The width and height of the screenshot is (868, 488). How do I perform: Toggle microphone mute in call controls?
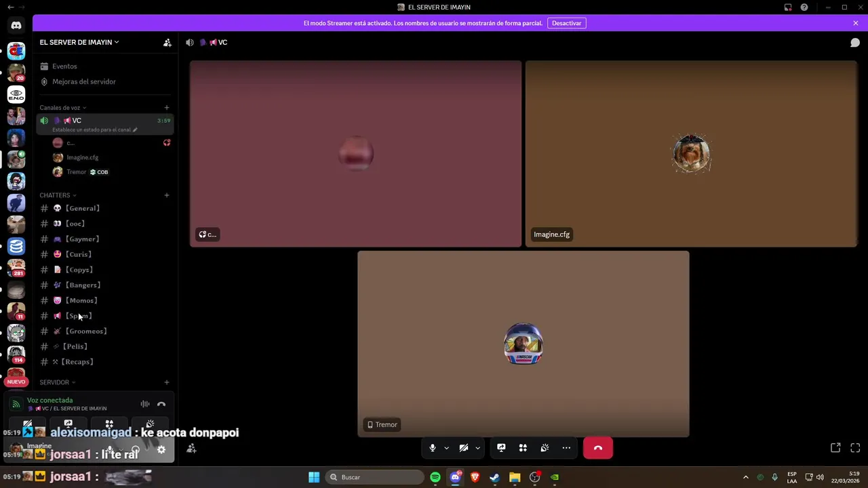click(x=433, y=448)
